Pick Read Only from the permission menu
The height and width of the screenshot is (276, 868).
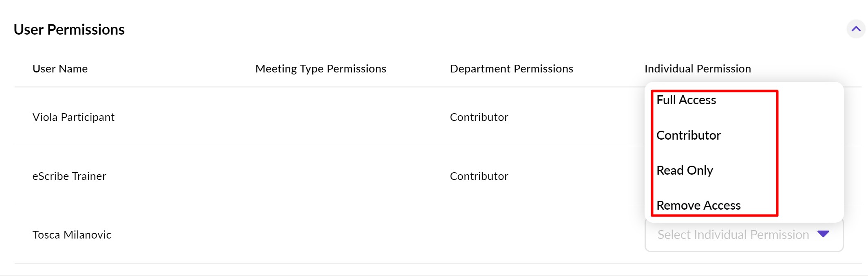tap(685, 171)
